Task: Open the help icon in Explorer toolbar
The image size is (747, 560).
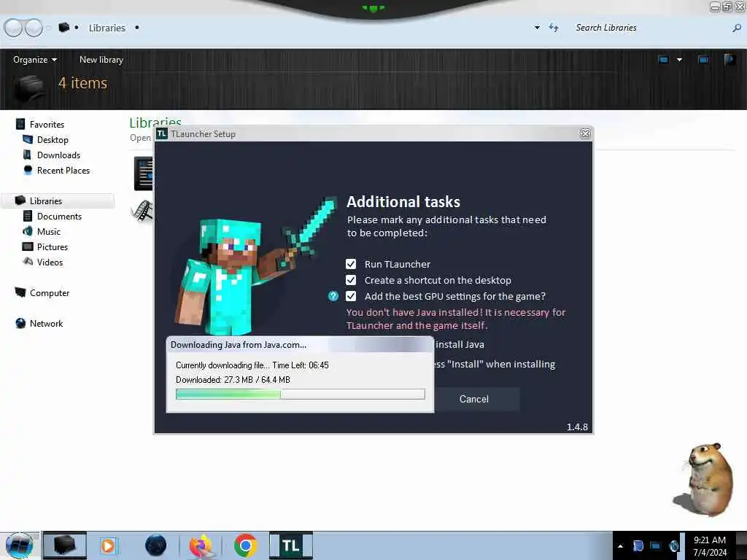Action: (729, 60)
